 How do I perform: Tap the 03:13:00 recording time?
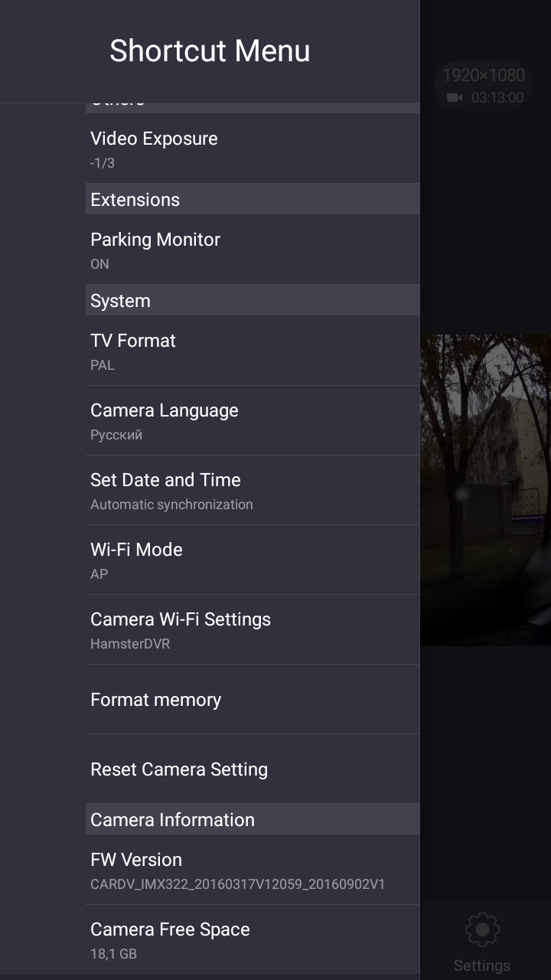497,98
